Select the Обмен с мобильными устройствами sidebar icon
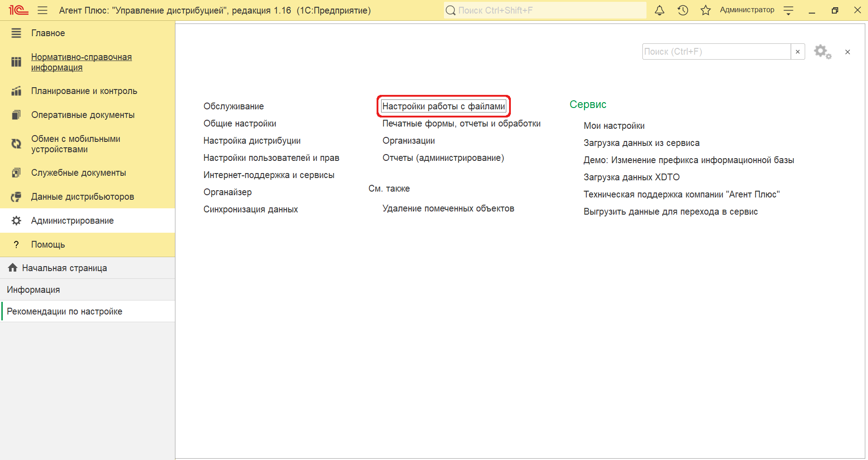Image resolution: width=868 pixels, height=460 pixels. [x=16, y=144]
